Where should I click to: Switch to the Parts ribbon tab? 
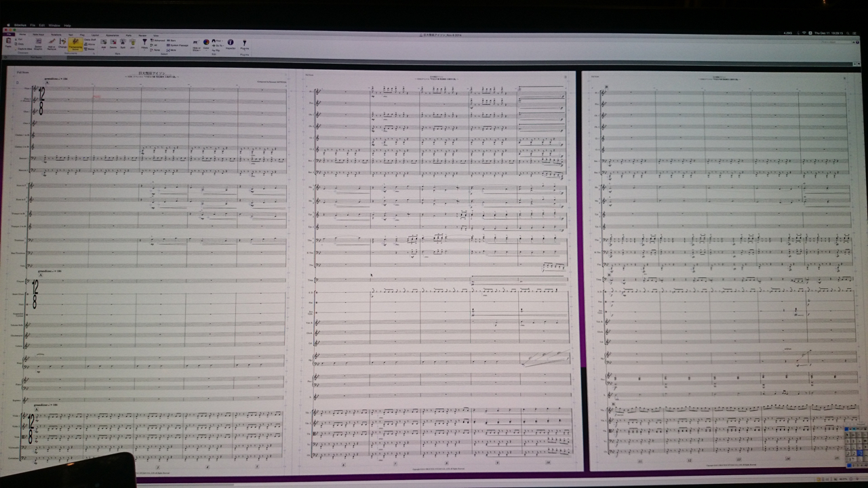click(x=129, y=34)
